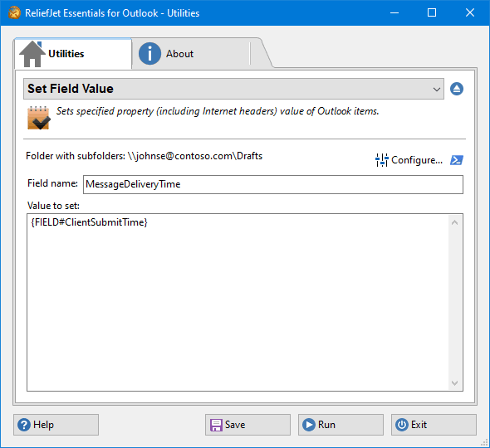Open the Set Field Value utility dropdown
This screenshot has height=448, width=490.
tap(233, 89)
